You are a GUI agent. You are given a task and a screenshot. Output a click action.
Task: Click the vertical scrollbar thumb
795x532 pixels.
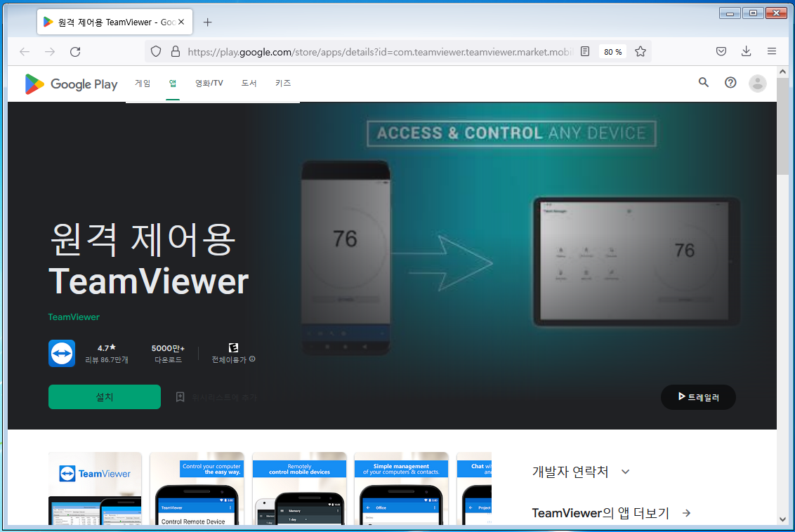(x=782, y=126)
